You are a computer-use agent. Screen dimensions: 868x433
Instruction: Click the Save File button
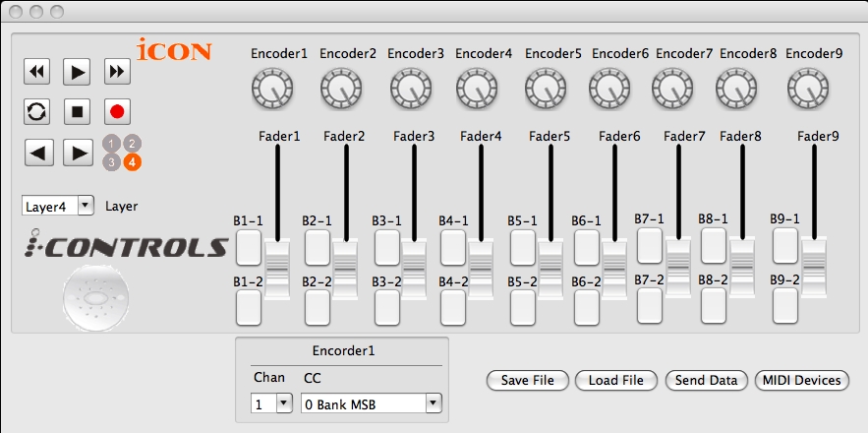coord(528,380)
